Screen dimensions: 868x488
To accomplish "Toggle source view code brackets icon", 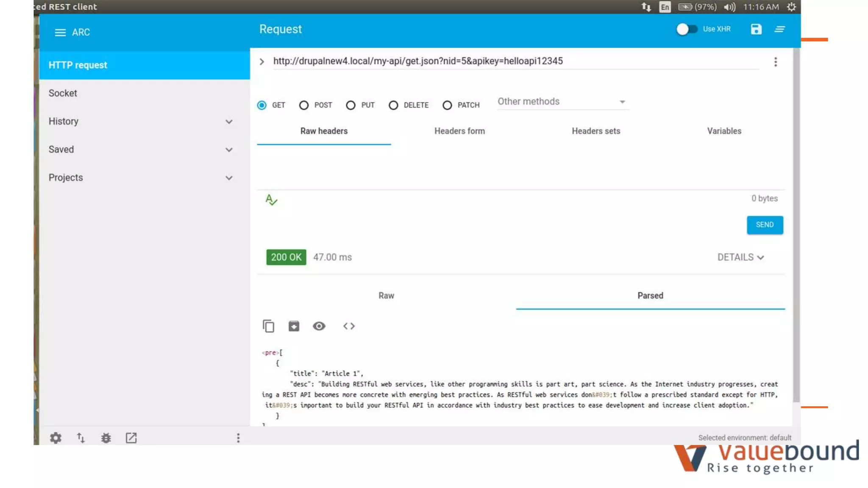I will pyautogui.click(x=349, y=326).
